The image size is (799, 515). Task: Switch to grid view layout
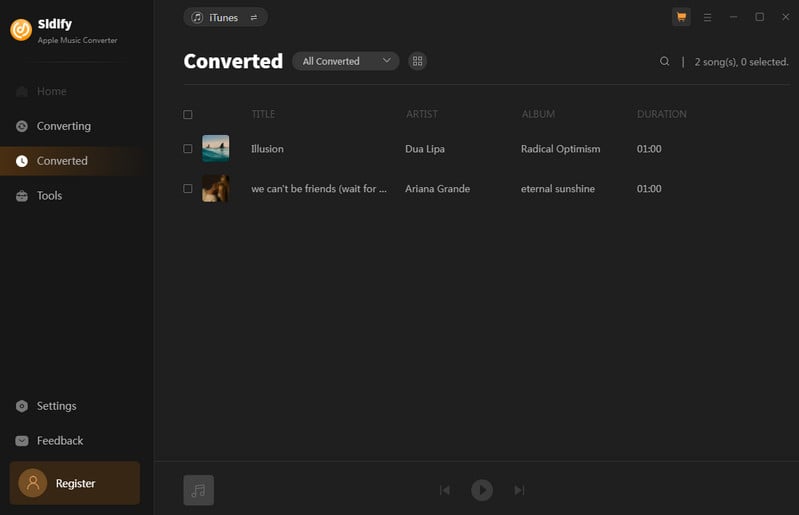tap(417, 61)
